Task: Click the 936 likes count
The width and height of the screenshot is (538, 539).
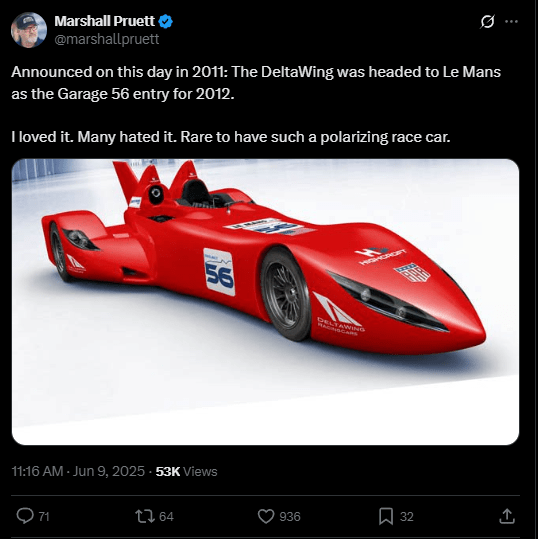Action: click(290, 517)
